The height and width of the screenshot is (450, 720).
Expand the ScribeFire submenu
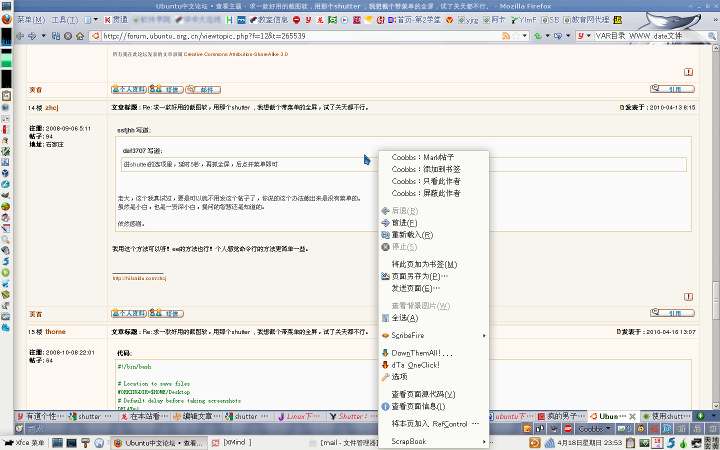433,336
